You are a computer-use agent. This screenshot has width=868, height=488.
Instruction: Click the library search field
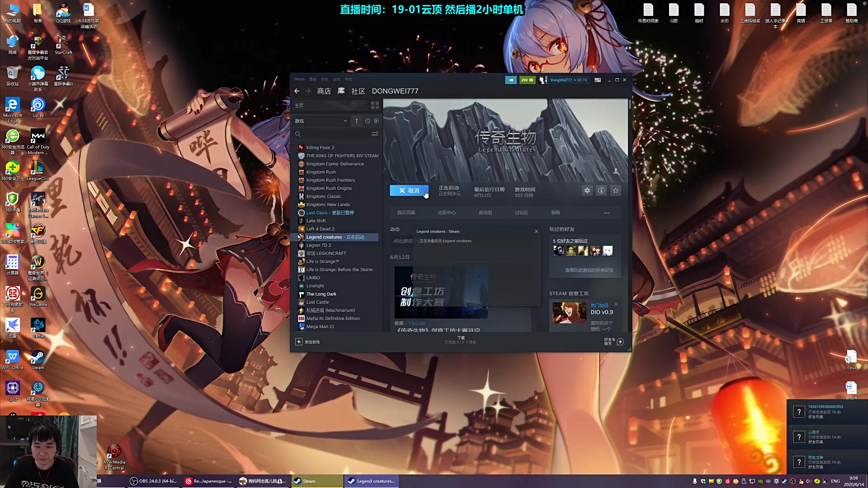(332, 134)
